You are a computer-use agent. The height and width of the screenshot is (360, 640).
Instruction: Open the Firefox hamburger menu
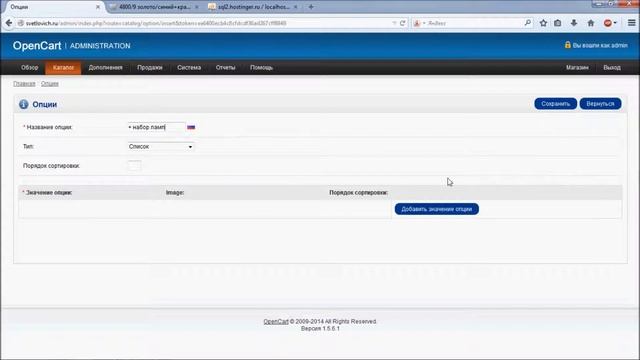pyautogui.click(x=631, y=23)
